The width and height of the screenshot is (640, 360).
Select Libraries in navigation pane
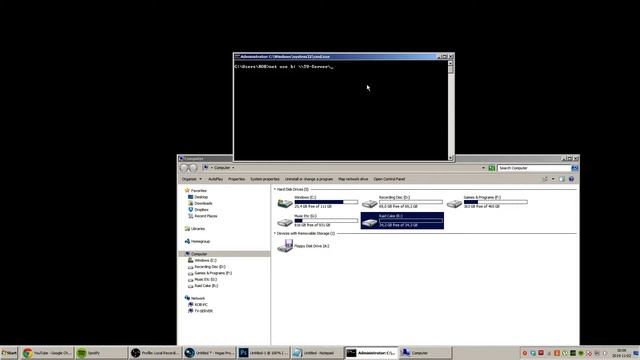point(198,229)
